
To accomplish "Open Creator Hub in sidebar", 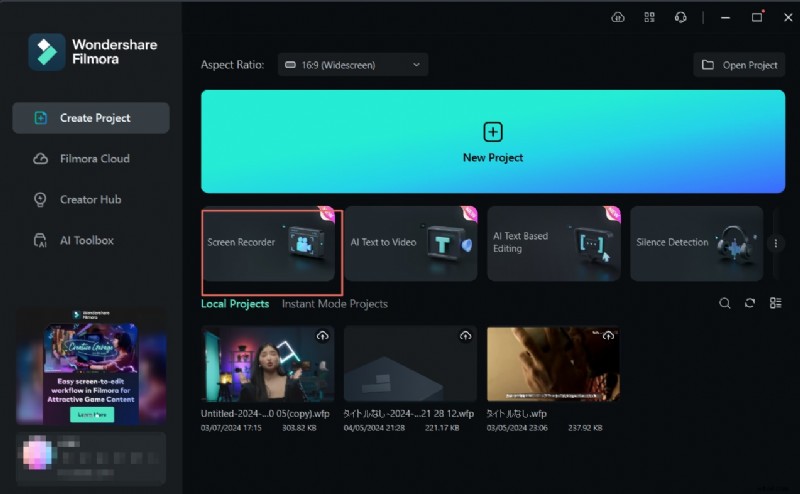I will click(x=90, y=200).
